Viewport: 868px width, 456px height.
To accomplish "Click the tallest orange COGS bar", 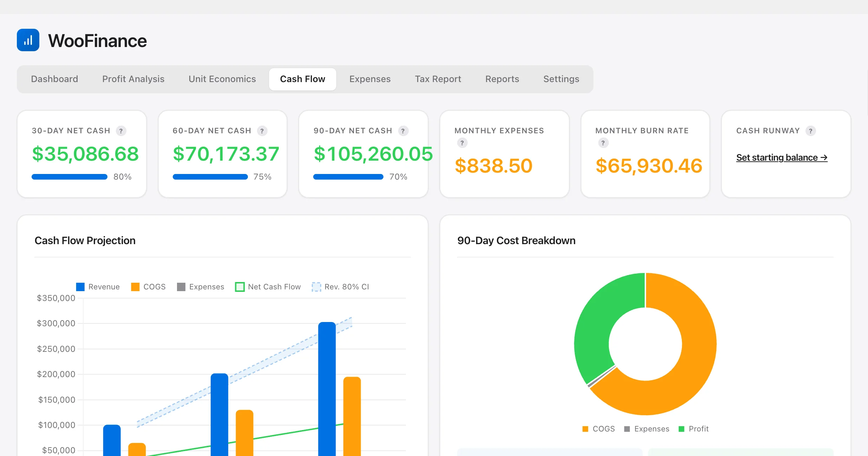I will click(x=352, y=416).
